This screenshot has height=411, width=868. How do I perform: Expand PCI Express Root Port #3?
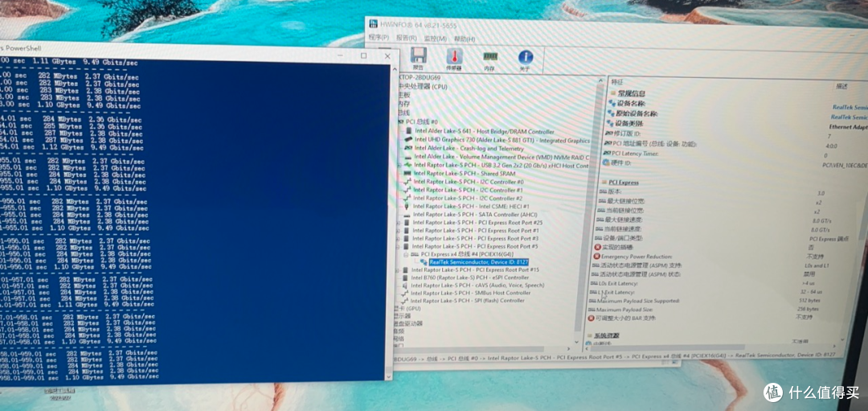tap(399, 238)
